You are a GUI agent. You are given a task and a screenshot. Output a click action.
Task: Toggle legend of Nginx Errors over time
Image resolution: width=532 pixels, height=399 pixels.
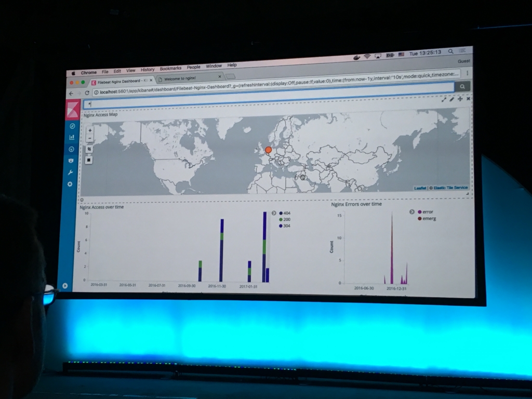[x=412, y=212]
